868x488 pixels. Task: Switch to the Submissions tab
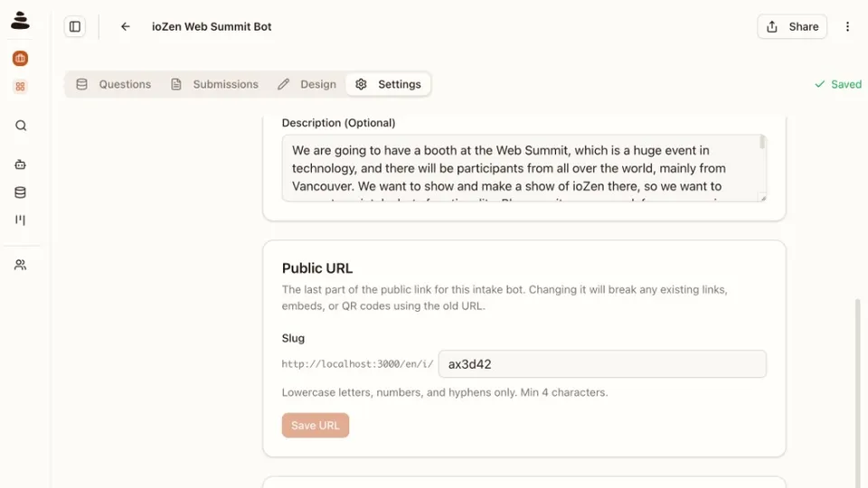[214, 84]
